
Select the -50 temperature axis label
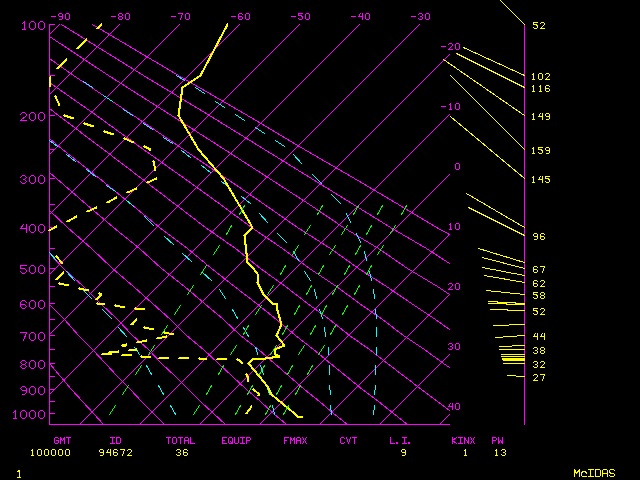[300, 17]
